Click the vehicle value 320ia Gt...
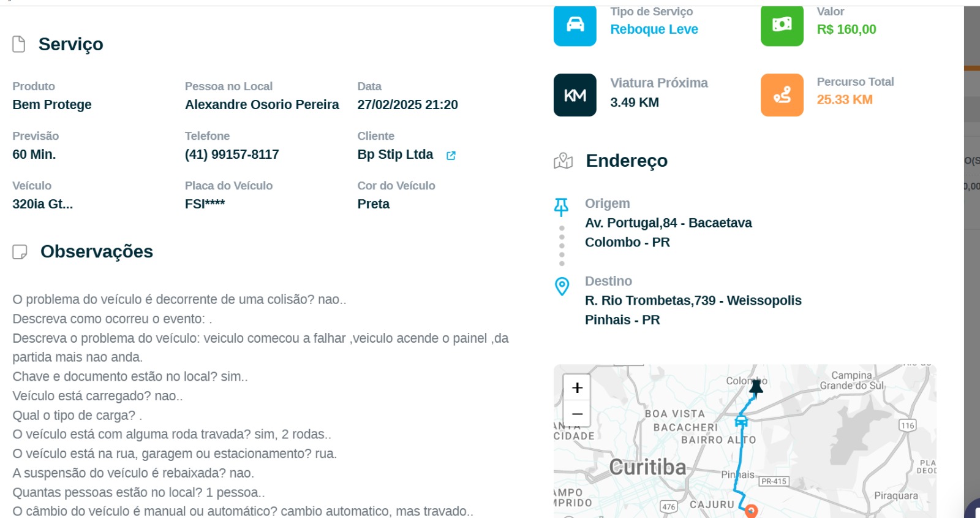The image size is (980, 518). tap(43, 204)
